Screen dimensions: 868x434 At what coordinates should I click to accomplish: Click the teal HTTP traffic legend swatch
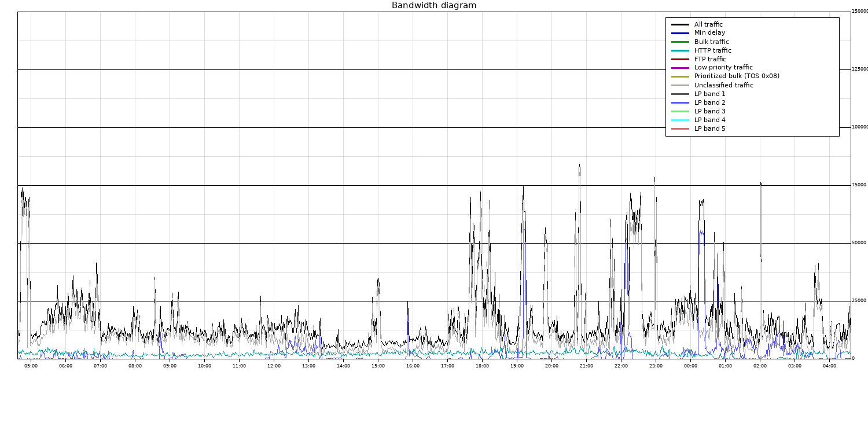pyautogui.click(x=680, y=51)
